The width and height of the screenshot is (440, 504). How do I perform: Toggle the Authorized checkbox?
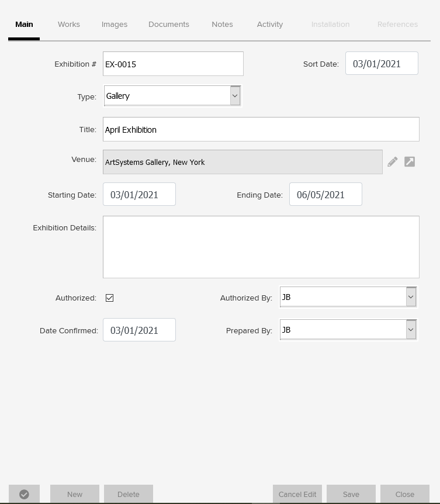[x=109, y=298]
